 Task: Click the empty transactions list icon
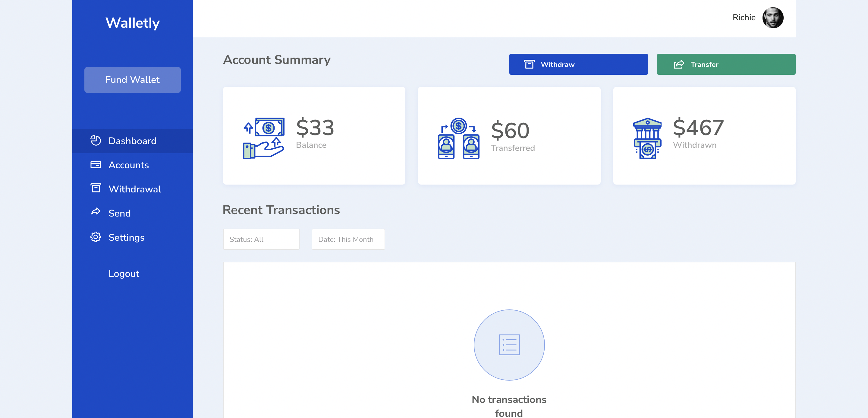tap(509, 344)
